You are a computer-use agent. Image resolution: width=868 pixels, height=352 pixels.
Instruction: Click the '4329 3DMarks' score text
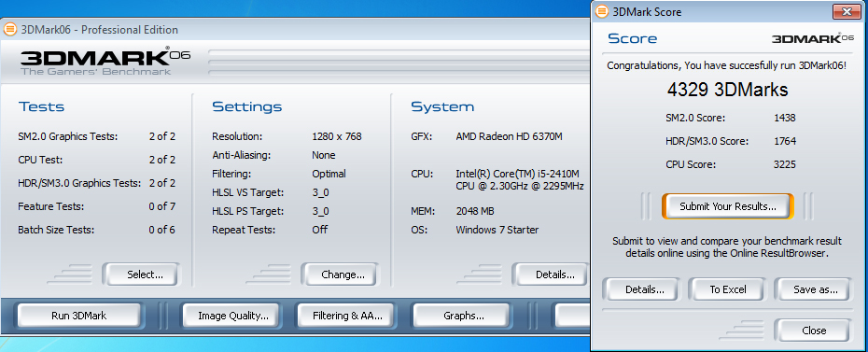click(x=727, y=90)
